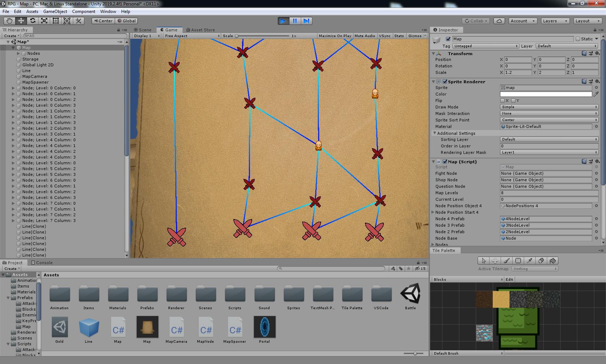Viewport: 606px width, 364px height.
Task: Open cloud services icon
Action: (499, 21)
